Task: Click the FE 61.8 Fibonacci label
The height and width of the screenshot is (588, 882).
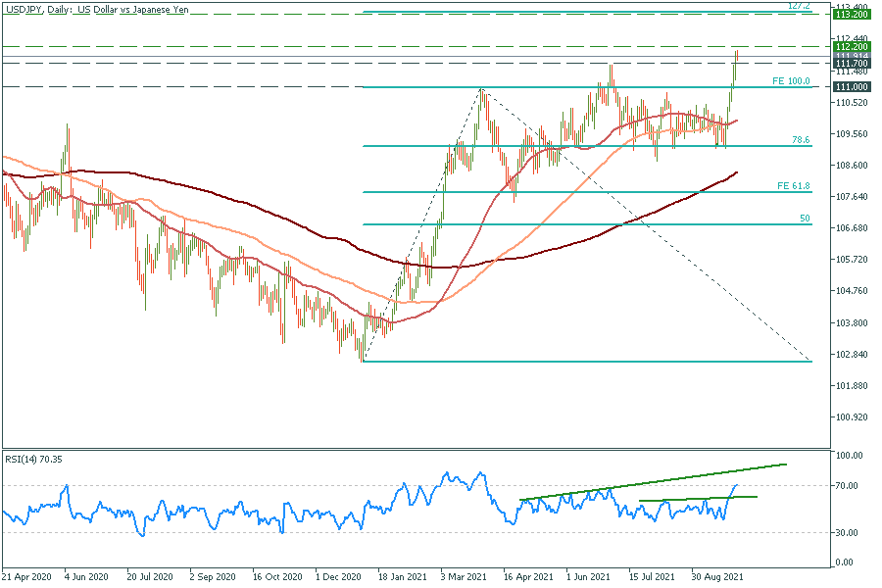Action: pos(793,185)
